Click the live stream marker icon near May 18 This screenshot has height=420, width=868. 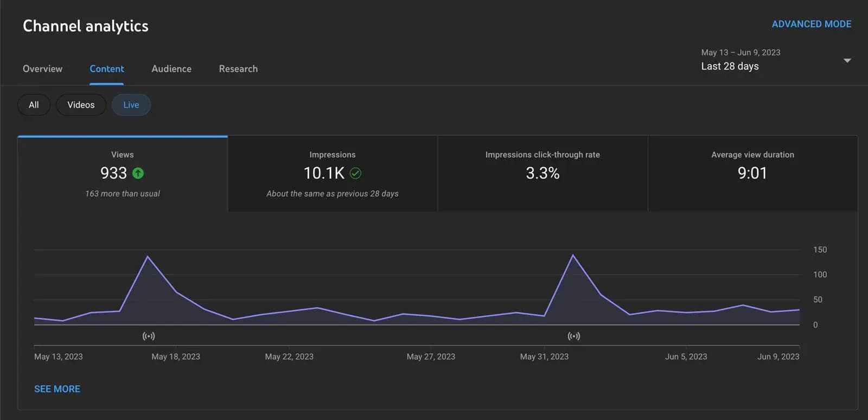(149, 336)
